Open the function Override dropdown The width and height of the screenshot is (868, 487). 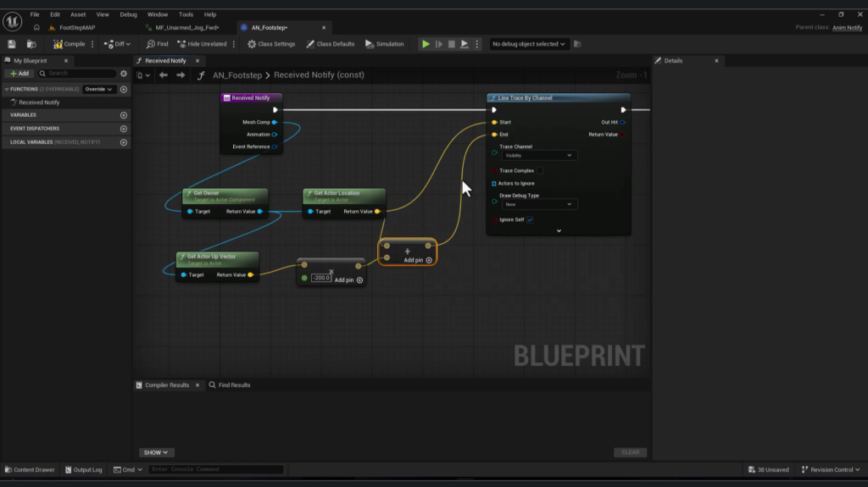coord(98,89)
